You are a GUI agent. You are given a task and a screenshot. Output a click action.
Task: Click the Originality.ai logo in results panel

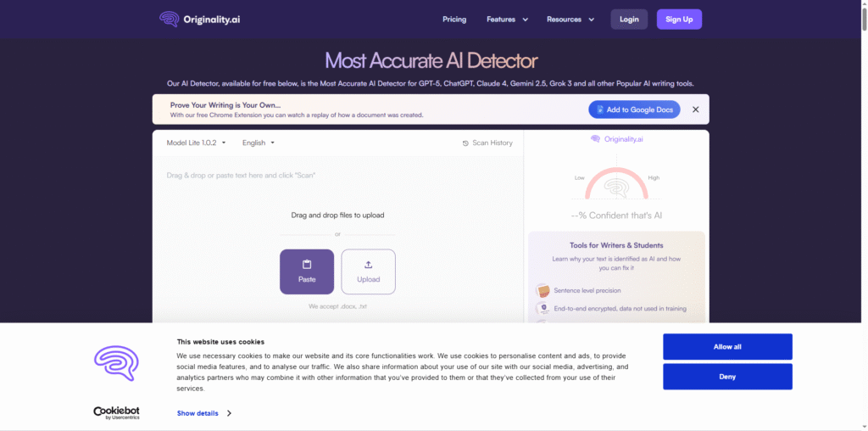point(616,139)
